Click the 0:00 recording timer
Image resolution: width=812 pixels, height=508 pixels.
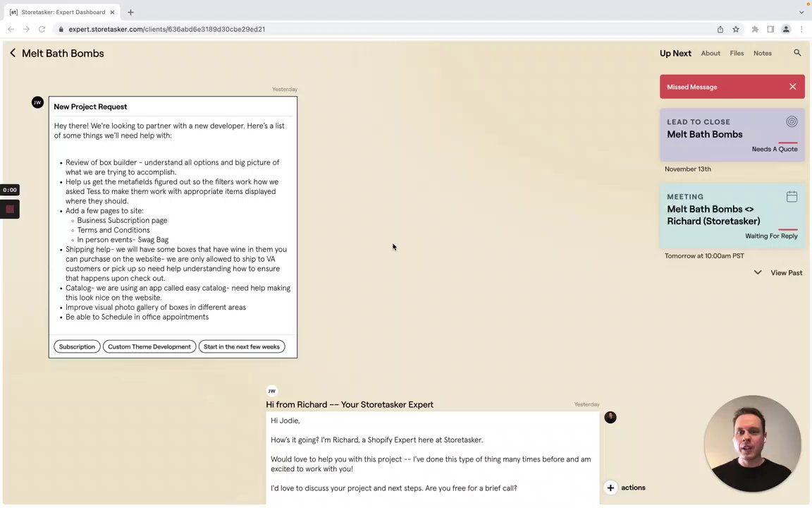(10, 190)
